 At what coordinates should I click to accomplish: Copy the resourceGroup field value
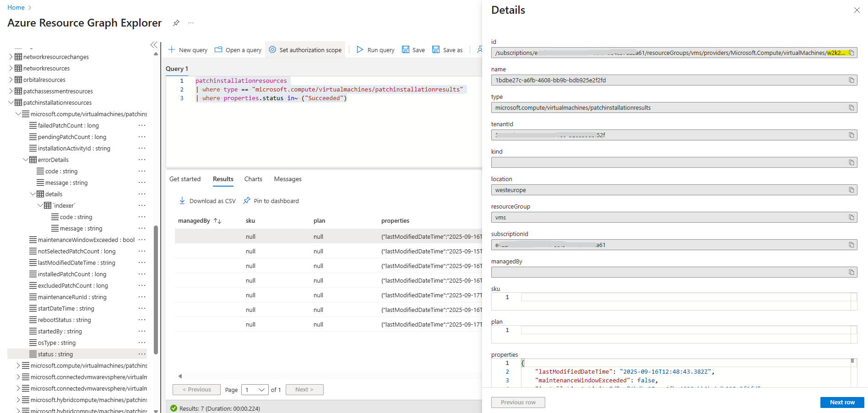(x=852, y=218)
